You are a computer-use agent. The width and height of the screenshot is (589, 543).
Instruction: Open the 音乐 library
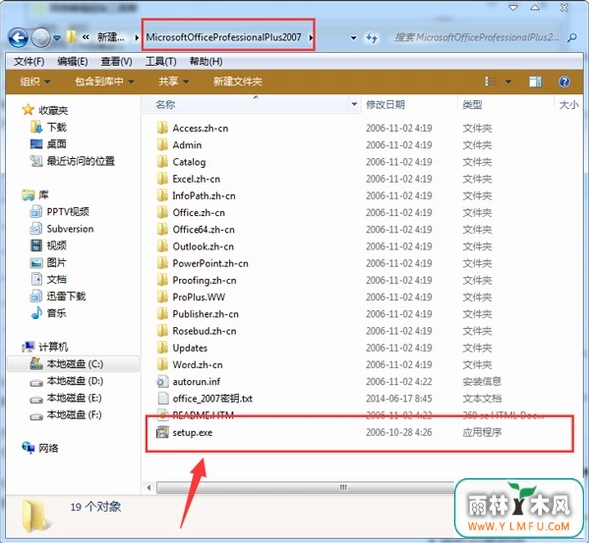coord(56,313)
